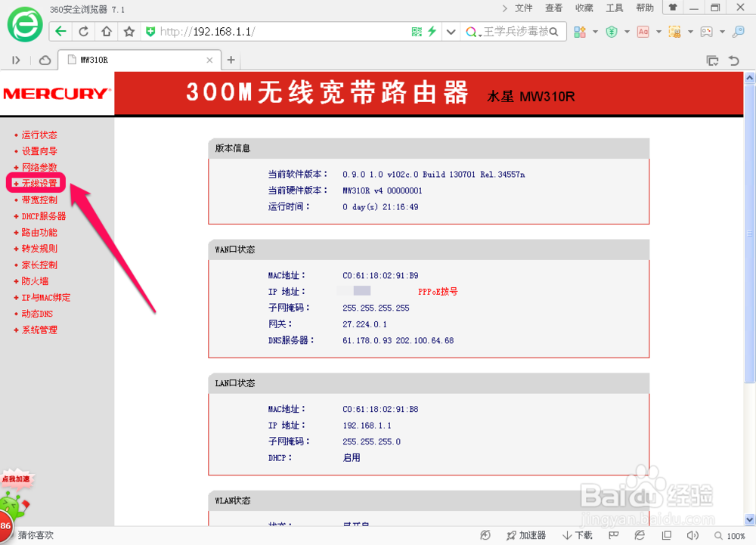Expand dropdown beside orange game icon
The width and height of the screenshot is (756, 545).
690,32
